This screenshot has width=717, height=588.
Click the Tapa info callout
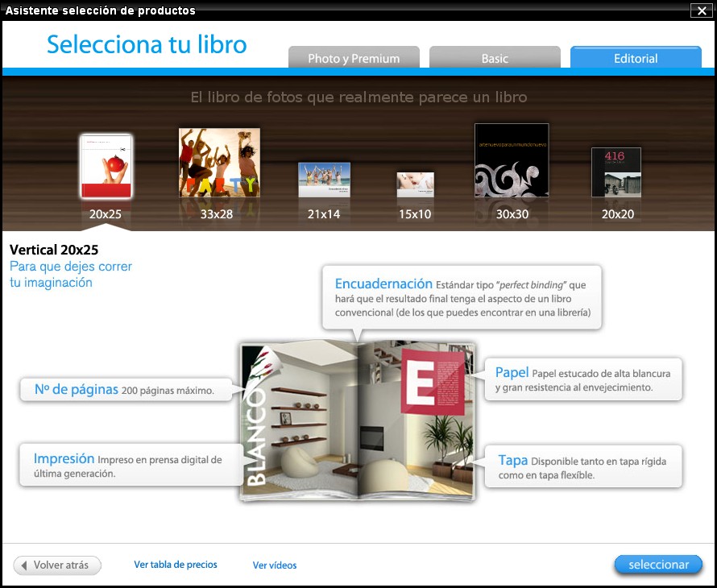(583, 467)
